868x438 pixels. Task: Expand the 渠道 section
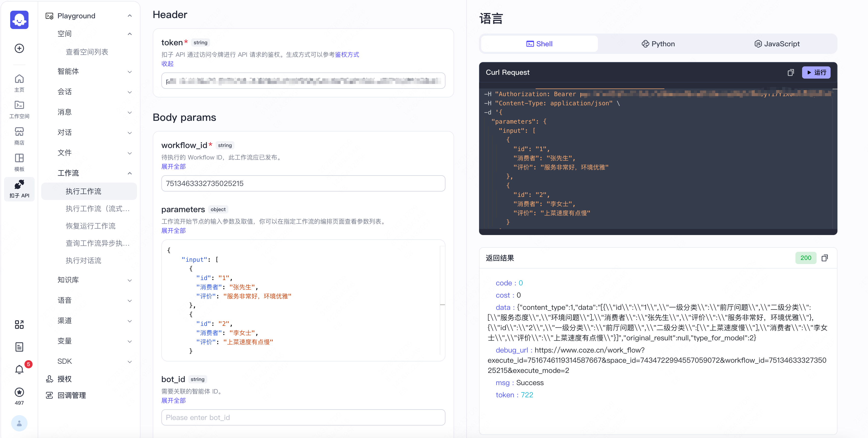click(x=130, y=321)
